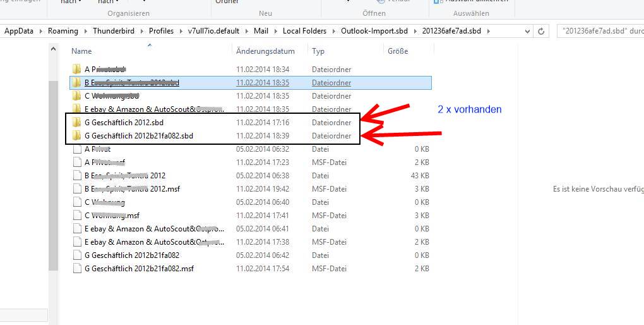Screen dimensions: 644x325
Task: Expand the breadcrumb arrow after Roaming
Action: coord(85,31)
